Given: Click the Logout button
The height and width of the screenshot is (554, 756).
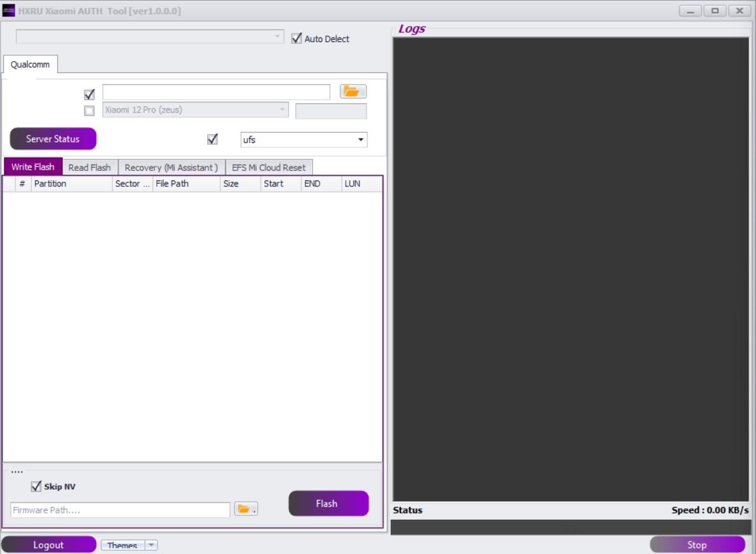Looking at the screenshot, I should [x=48, y=545].
